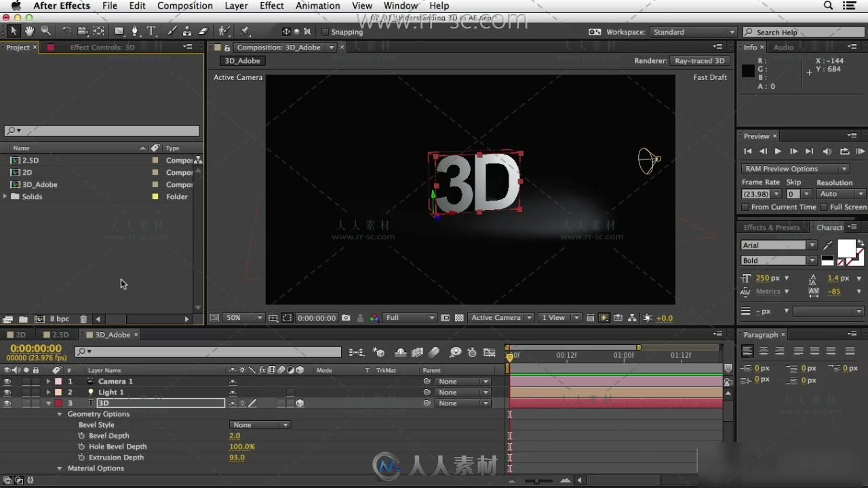Toggle stopwatch for Extrusion Depth
The height and width of the screenshot is (488, 868).
coord(82,457)
